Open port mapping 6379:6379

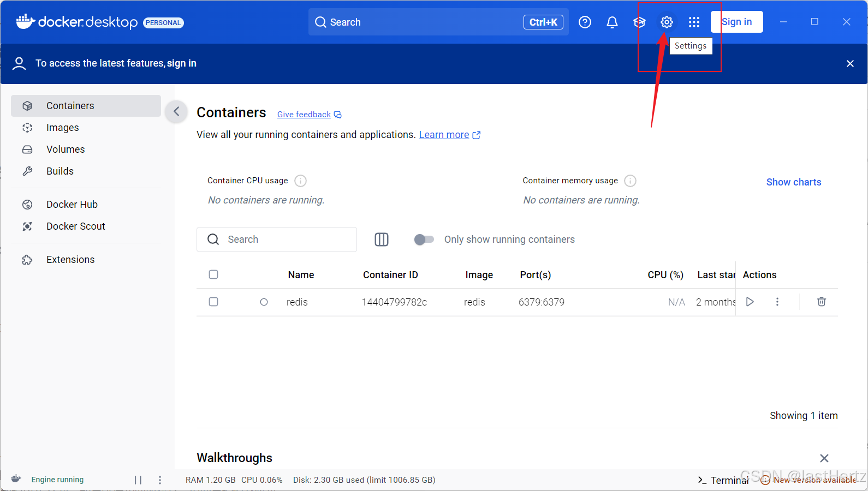coord(542,302)
